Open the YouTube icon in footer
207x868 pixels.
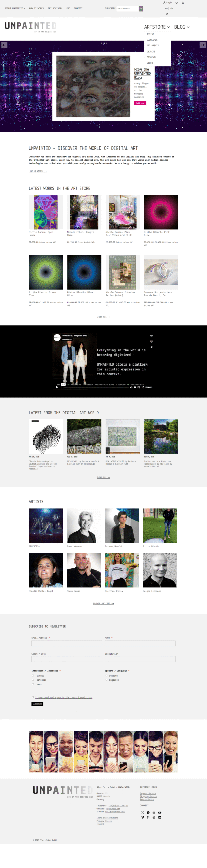160,812
